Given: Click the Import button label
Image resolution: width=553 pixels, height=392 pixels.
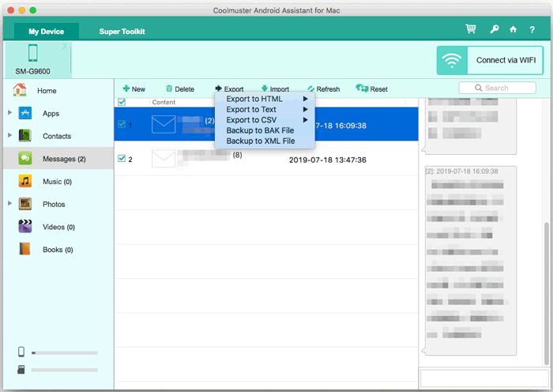Looking at the screenshot, I should tap(280, 89).
